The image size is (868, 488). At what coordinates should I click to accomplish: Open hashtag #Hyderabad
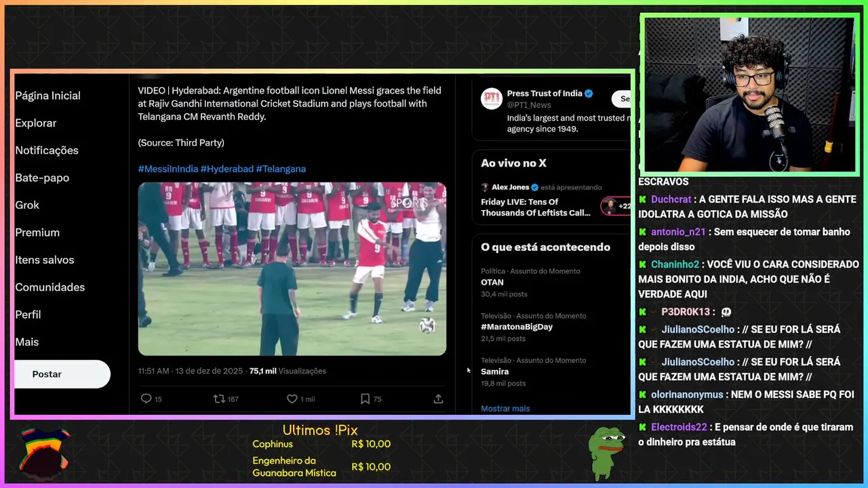tap(226, 169)
